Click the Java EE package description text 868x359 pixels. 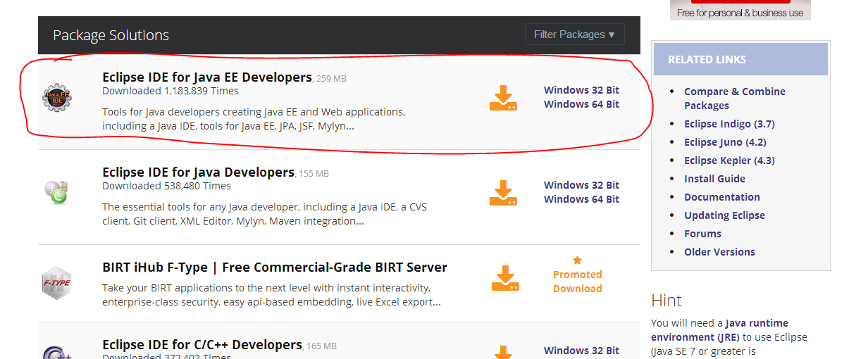click(254, 119)
